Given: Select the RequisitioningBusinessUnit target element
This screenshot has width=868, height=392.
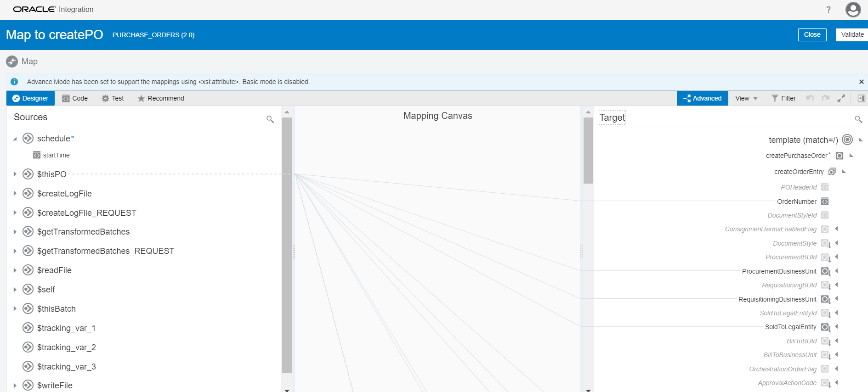Looking at the screenshot, I should point(777,299).
